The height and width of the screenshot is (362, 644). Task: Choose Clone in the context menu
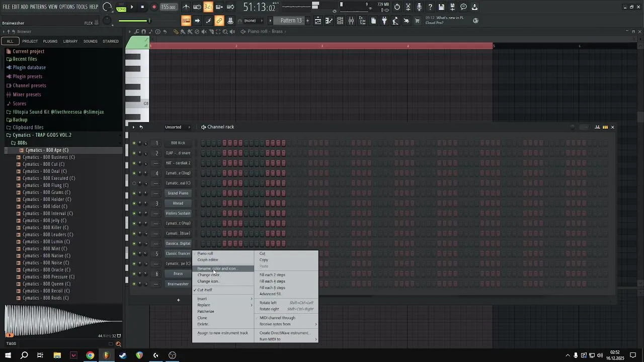tap(202, 318)
